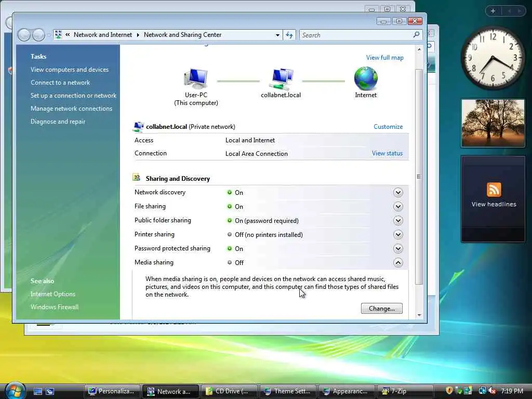Click the 7:19 PM taskbar clock
The image size is (532, 399).
click(512, 391)
